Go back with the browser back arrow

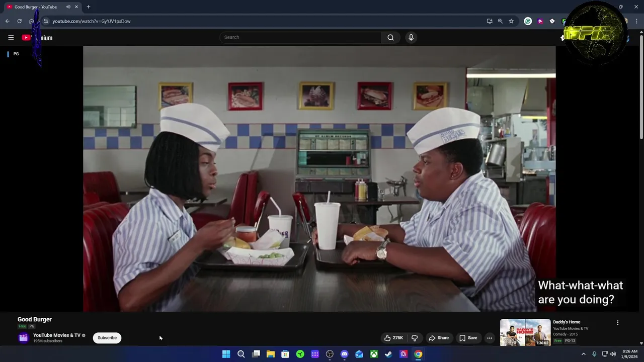click(7, 21)
